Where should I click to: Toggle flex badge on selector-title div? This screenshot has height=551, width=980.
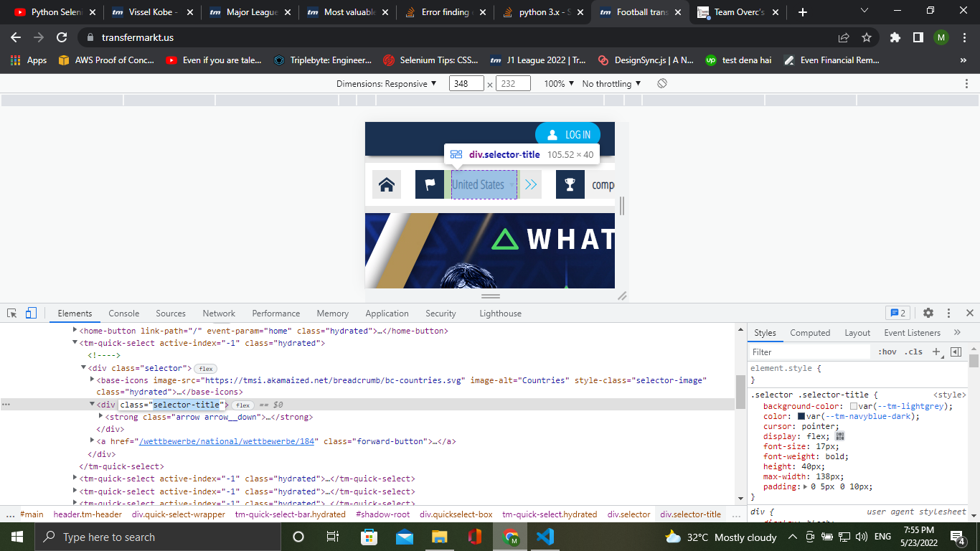coord(243,405)
